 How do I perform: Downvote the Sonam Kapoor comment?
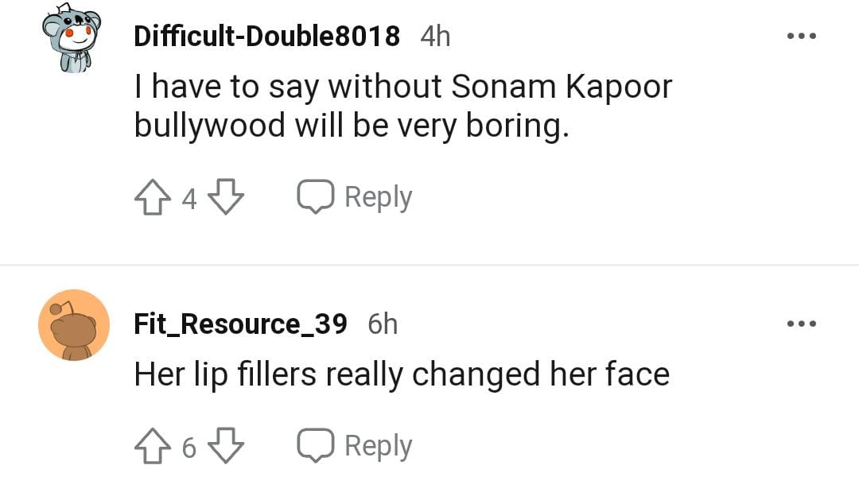click(227, 197)
